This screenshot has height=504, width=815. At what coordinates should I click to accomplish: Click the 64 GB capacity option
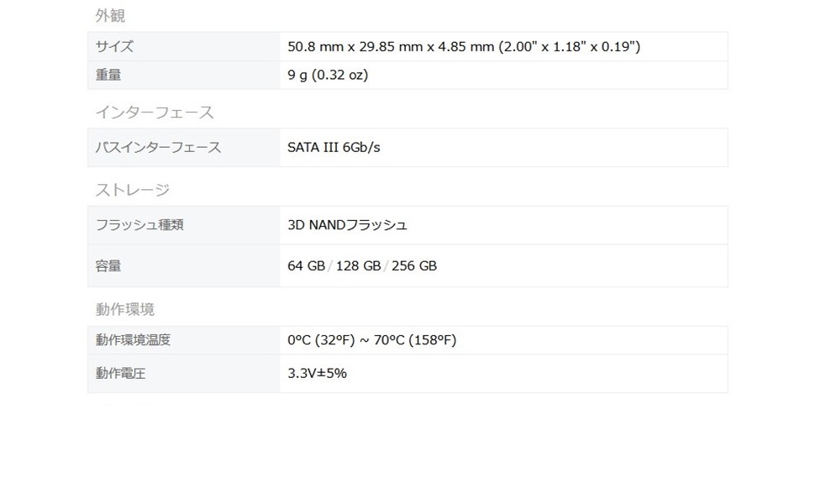pos(307,266)
